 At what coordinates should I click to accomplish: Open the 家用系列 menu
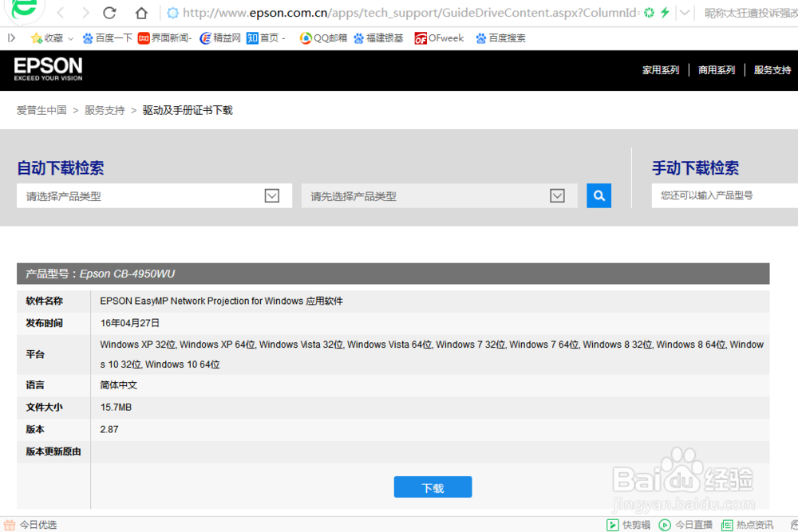coord(661,70)
